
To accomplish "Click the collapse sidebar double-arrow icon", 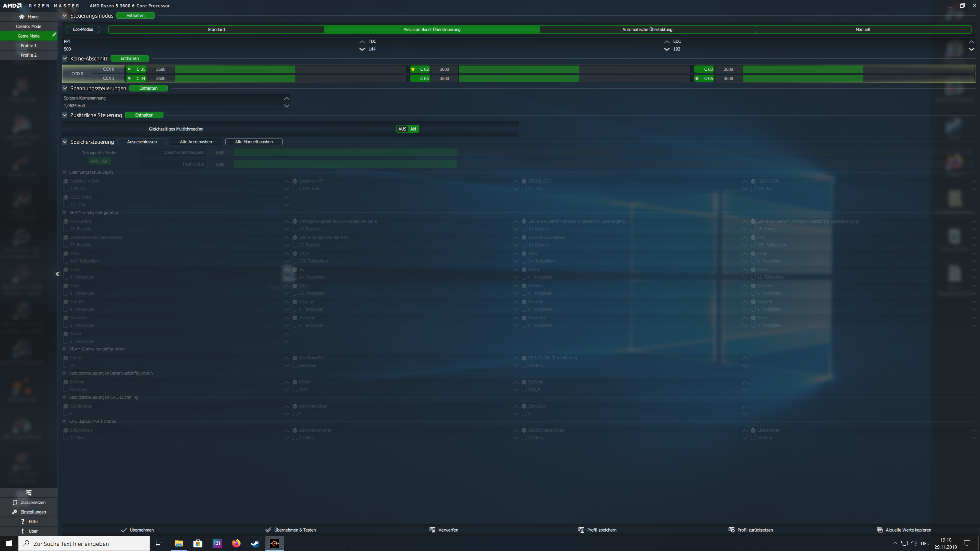I will click(57, 274).
